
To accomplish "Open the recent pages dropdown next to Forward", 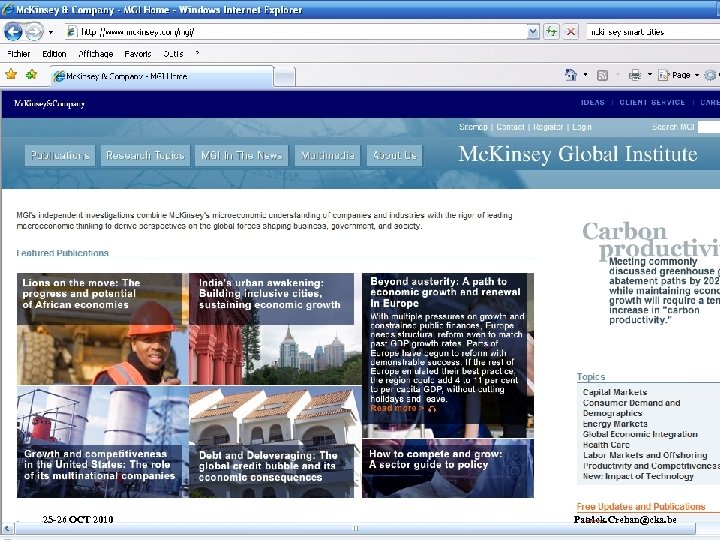I will tap(51, 32).
